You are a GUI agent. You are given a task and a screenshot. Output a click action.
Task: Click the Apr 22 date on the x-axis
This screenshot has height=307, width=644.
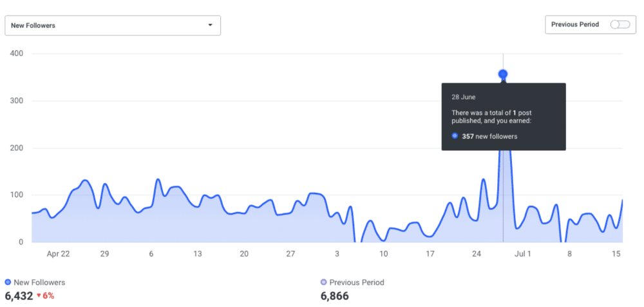(x=58, y=254)
